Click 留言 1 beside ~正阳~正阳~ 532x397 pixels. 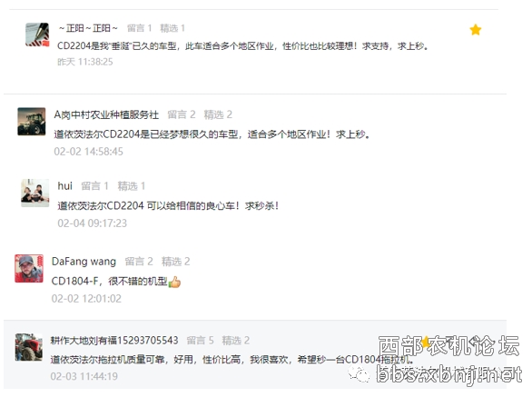tap(139, 28)
